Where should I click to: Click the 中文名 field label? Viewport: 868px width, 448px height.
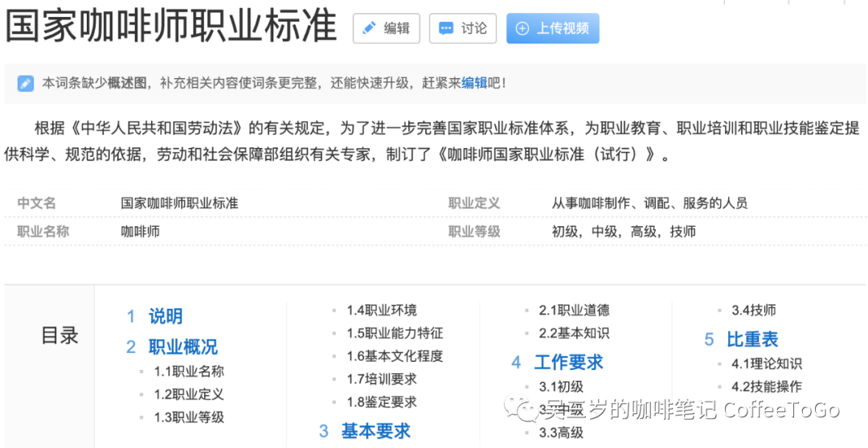36,203
